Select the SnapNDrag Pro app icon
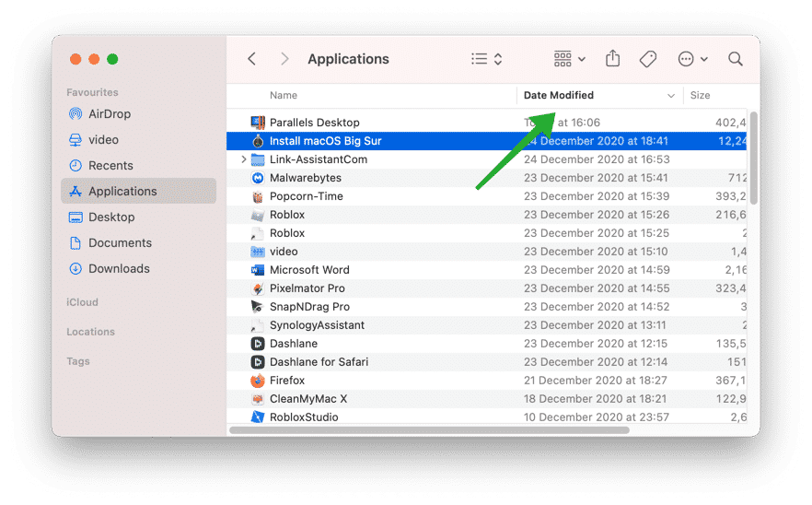812x505 pixels. point(258,307)
